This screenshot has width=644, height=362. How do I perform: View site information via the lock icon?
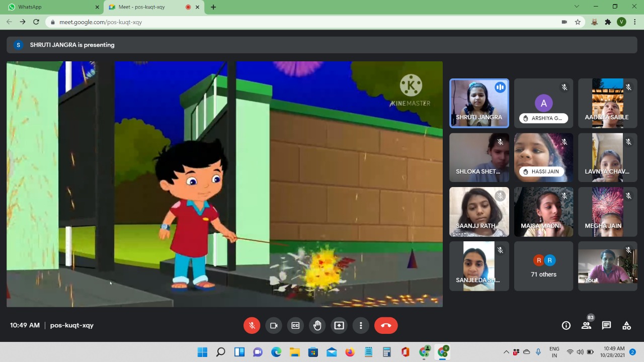click(x=53, y=22)
